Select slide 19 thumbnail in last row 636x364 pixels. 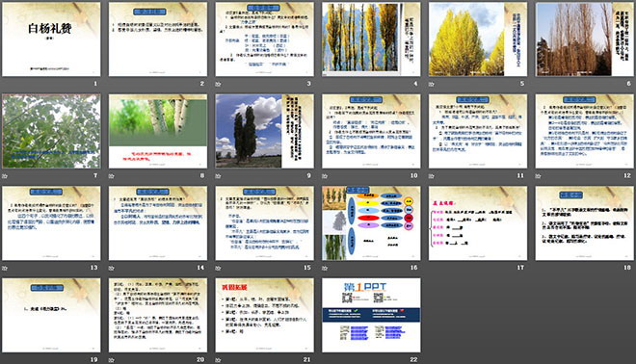(51, 315)
